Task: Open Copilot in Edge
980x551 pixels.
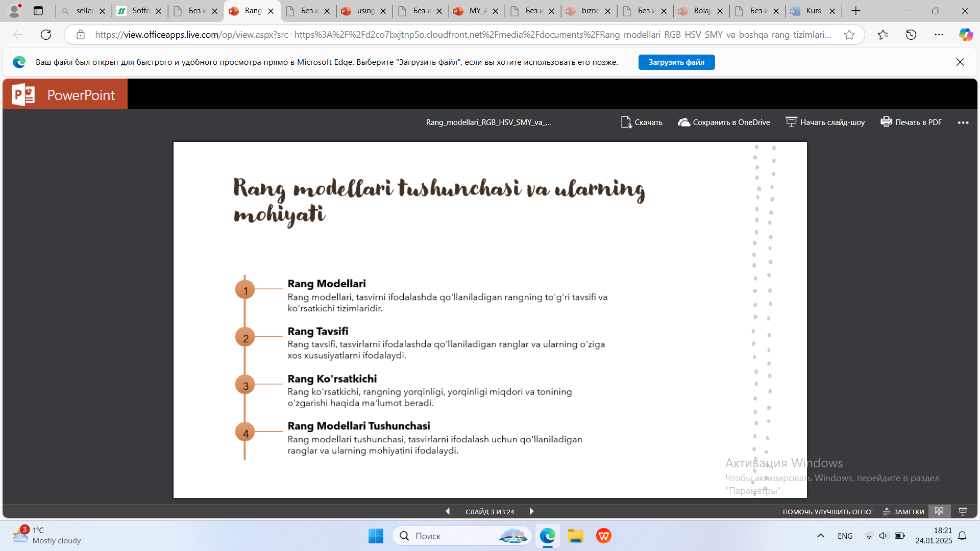Action: coord(966,35)
